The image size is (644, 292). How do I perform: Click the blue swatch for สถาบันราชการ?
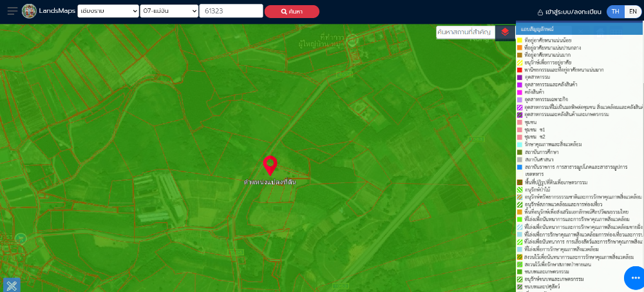coord(519,167)
